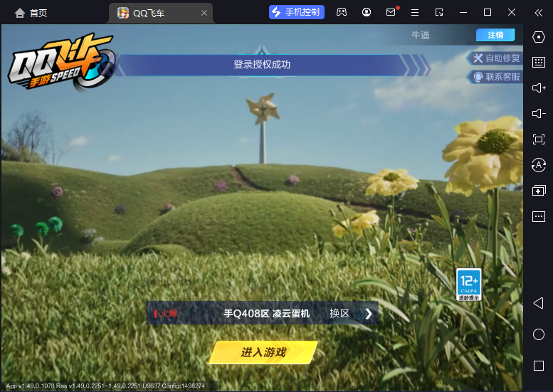Open the 首页 home tab
This screenshot has width=553, height=392.
31,13
